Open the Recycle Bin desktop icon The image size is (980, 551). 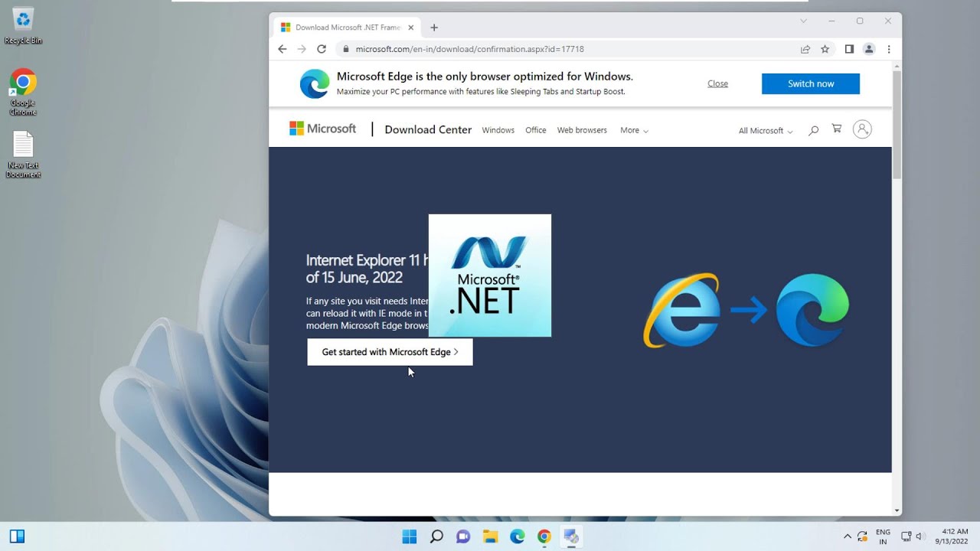(23, 26)
